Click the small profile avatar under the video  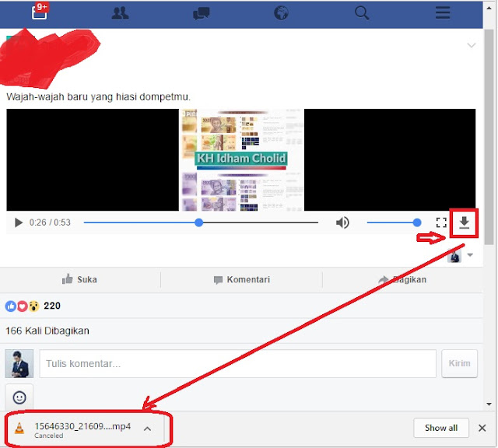pyautogui.click(x=454, y=256)
